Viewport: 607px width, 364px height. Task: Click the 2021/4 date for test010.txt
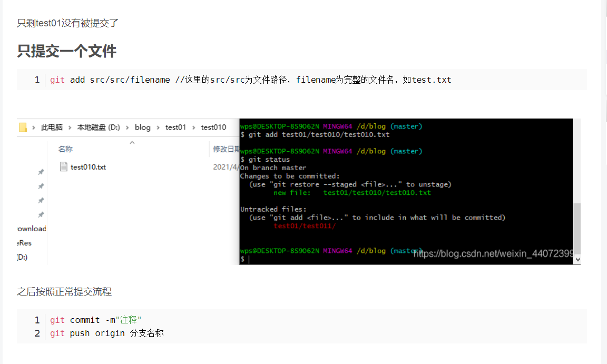click(x=226, y=167)
